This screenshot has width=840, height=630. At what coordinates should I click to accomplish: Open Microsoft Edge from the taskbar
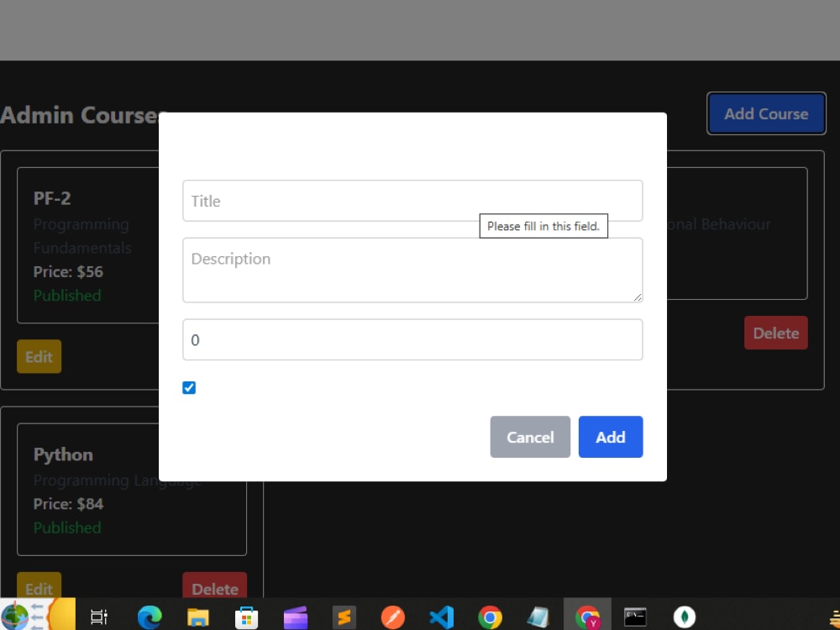click(150, 617)
